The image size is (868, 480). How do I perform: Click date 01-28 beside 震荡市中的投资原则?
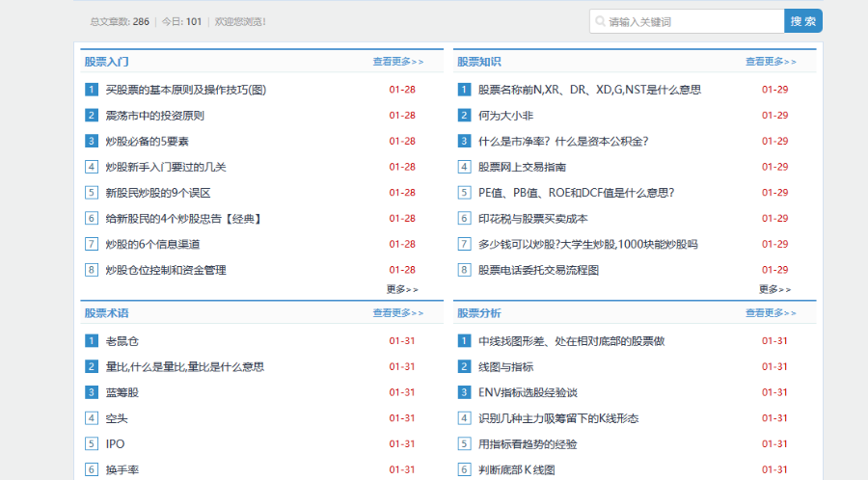tap(402, 116)
